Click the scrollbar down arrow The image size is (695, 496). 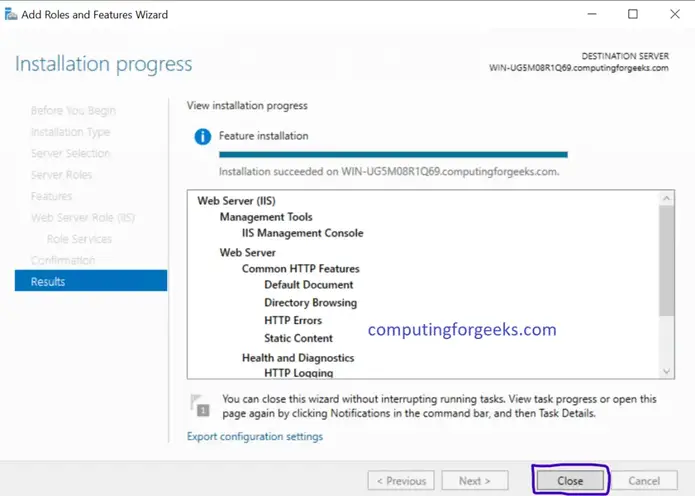click(666, 371)
